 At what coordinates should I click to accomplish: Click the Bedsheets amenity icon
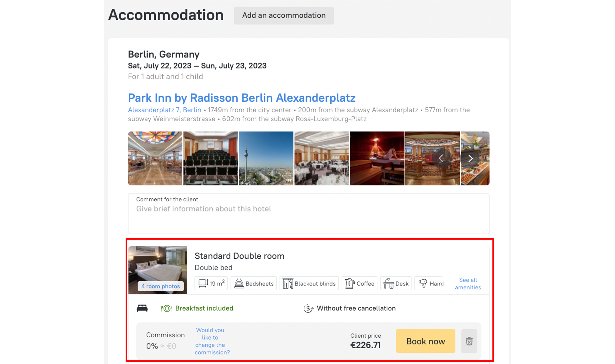239,284
